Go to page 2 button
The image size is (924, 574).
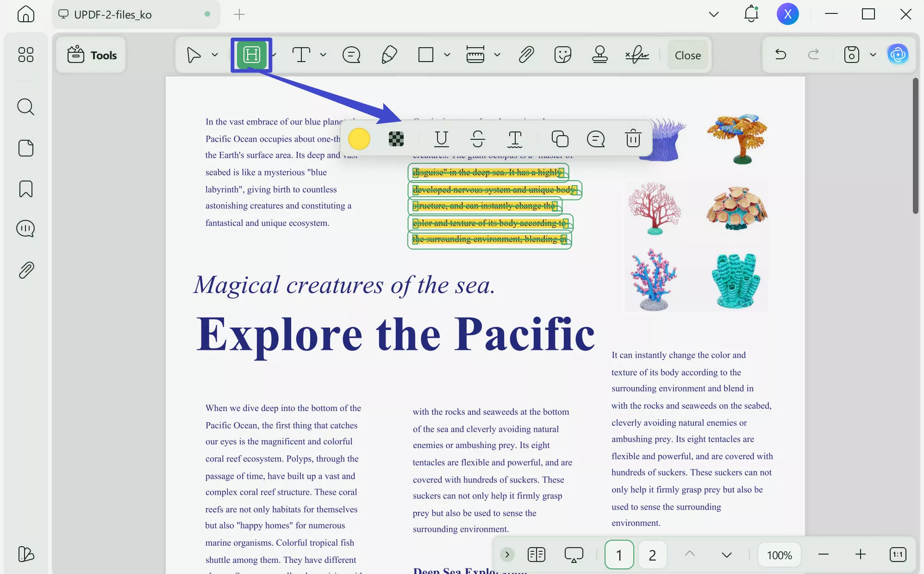click(652, 555)
